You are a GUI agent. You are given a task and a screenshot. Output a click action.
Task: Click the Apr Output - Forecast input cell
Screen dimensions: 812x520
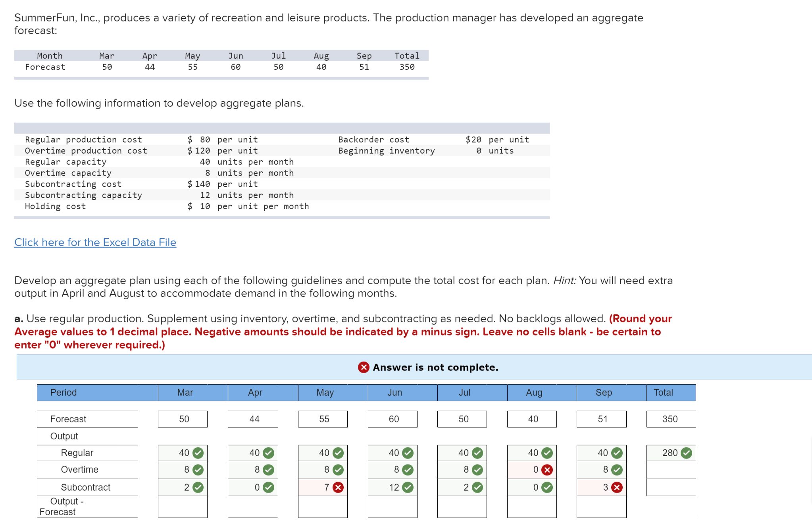[253, 507]
